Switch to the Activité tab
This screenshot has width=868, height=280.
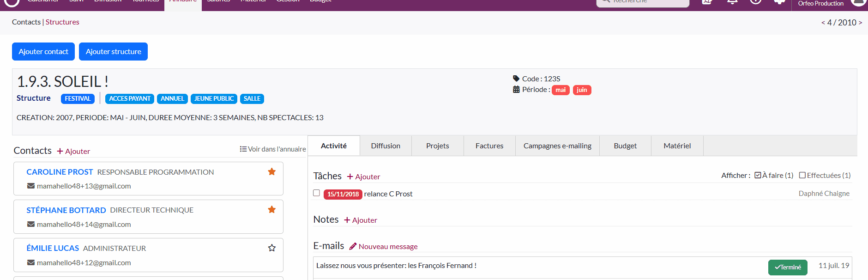pos(334,146)
